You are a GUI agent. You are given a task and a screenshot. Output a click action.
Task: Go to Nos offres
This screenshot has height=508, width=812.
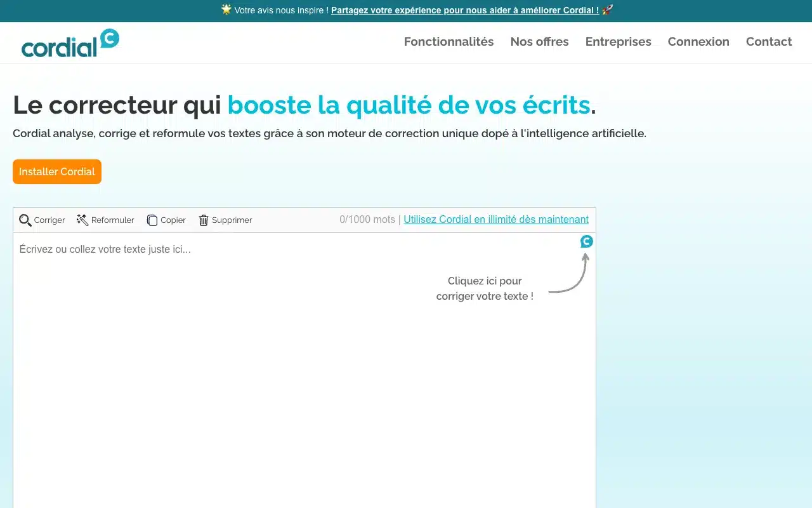[539, 42]
